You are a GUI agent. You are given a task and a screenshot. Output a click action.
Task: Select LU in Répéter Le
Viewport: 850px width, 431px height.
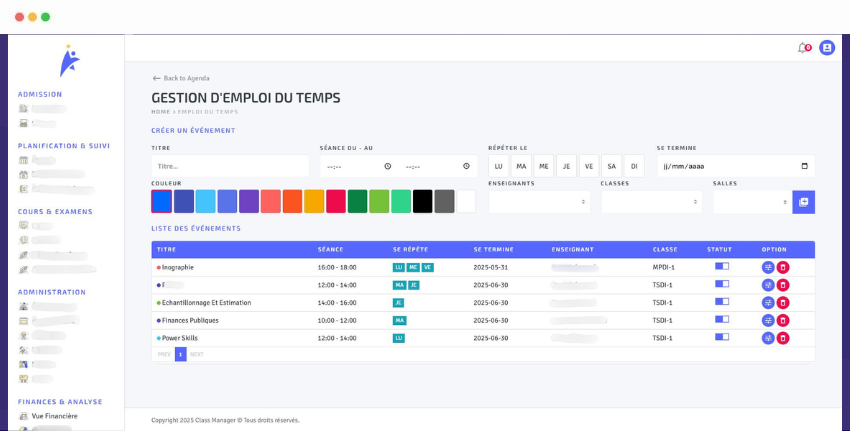click(498, 166)
